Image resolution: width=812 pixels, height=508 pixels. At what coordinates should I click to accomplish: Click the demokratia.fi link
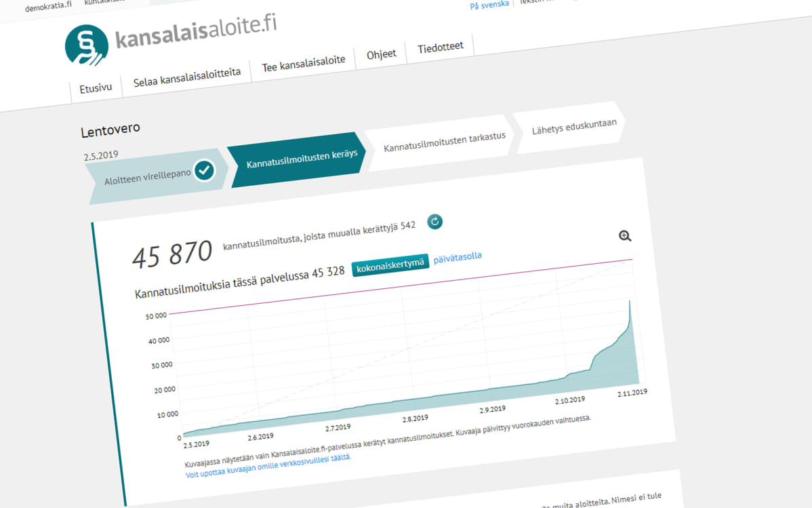coord(48,7)
